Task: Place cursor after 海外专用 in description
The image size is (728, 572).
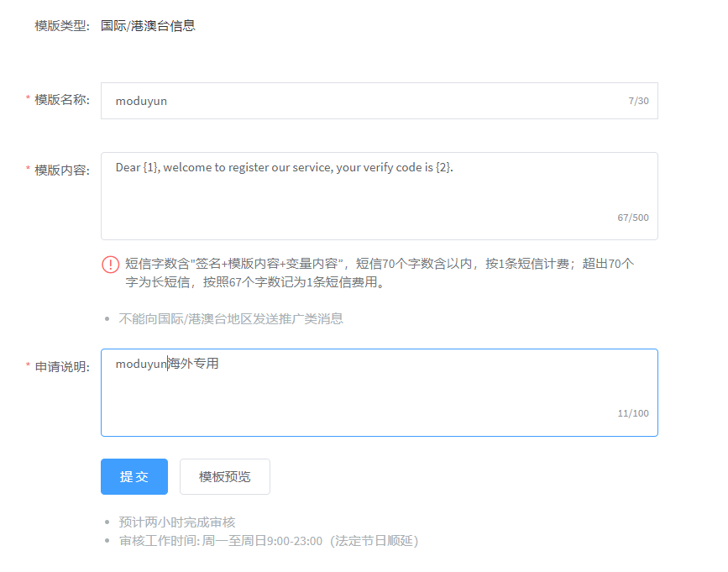Action: (x=219, y=364)
